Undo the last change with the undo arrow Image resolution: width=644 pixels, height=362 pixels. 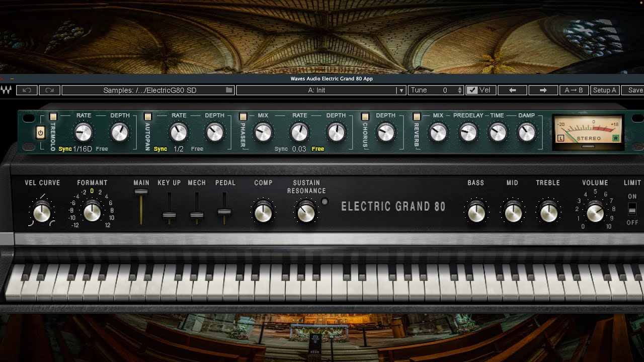27,90
